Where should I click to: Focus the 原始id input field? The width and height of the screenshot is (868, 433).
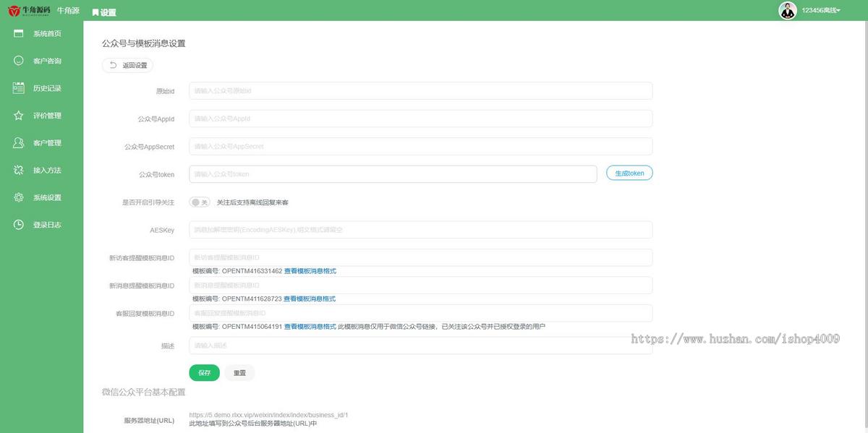pos(421,91)
